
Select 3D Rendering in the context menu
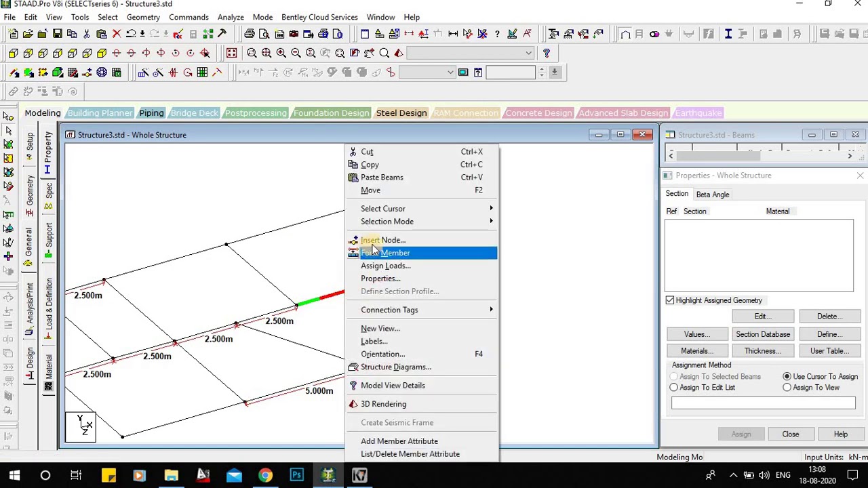[x=422, y=404]
